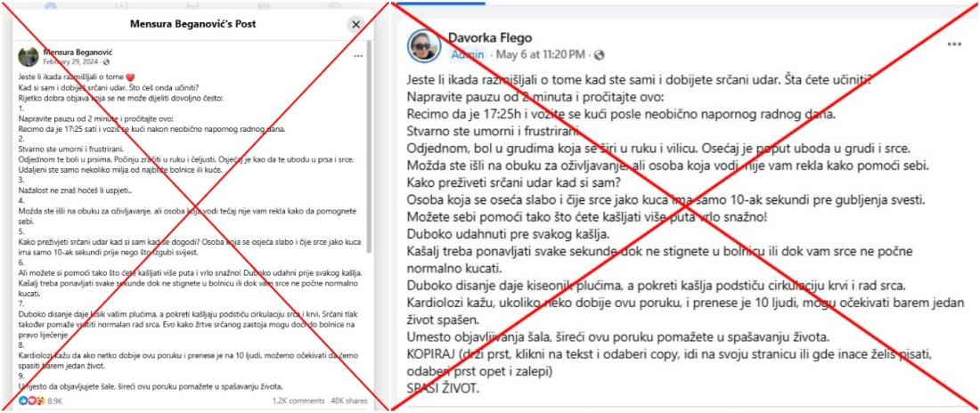Open the May 6 at 11:20 PM timestamp
This screenshot has height=413, width=980.
[x=541, y=54]
